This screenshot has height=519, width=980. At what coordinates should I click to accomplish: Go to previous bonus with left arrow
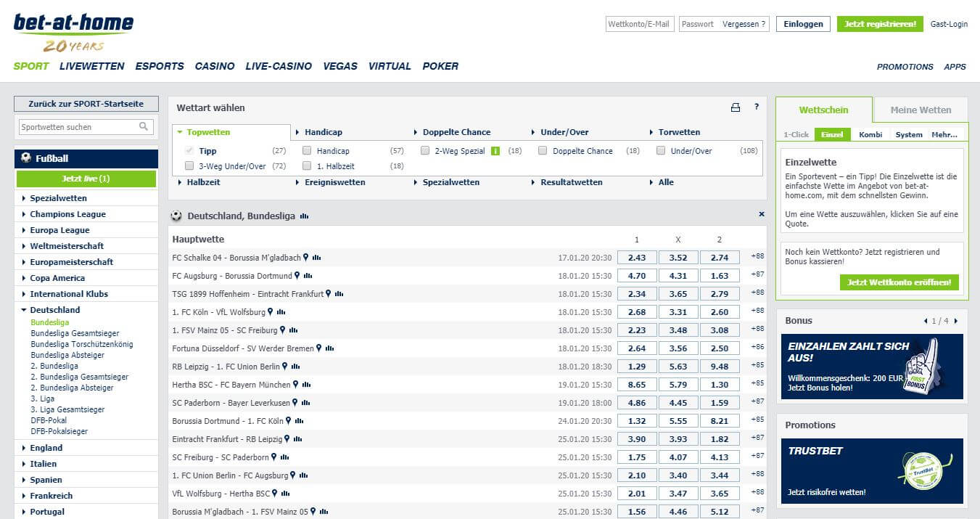(926, 321)
